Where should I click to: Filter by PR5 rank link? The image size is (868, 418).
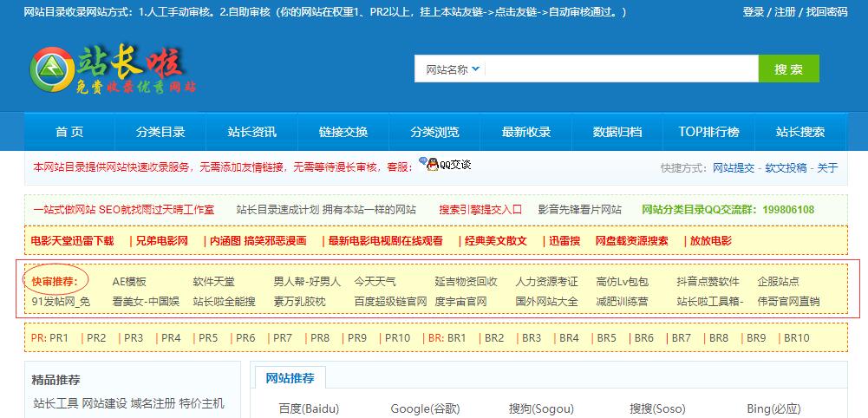coord(208,338)
